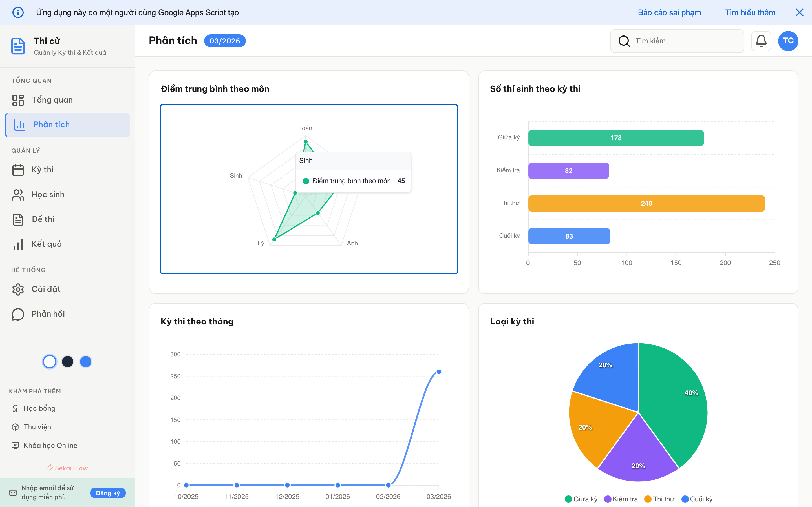Open the Học bổng link
Viewport: 812px width, 507px height.
point(39,408)
